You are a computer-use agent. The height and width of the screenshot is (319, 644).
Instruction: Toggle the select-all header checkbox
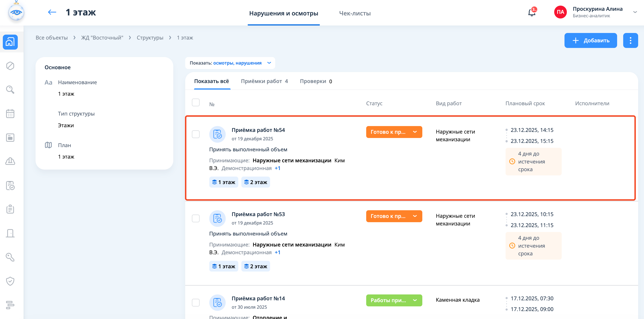(x=195, y=102)
